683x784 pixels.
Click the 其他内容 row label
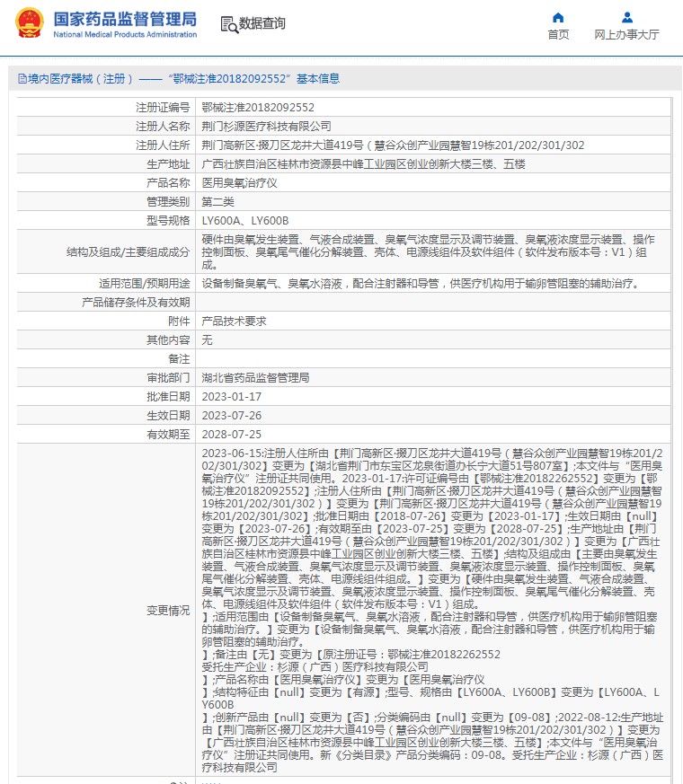pos(168,340)
